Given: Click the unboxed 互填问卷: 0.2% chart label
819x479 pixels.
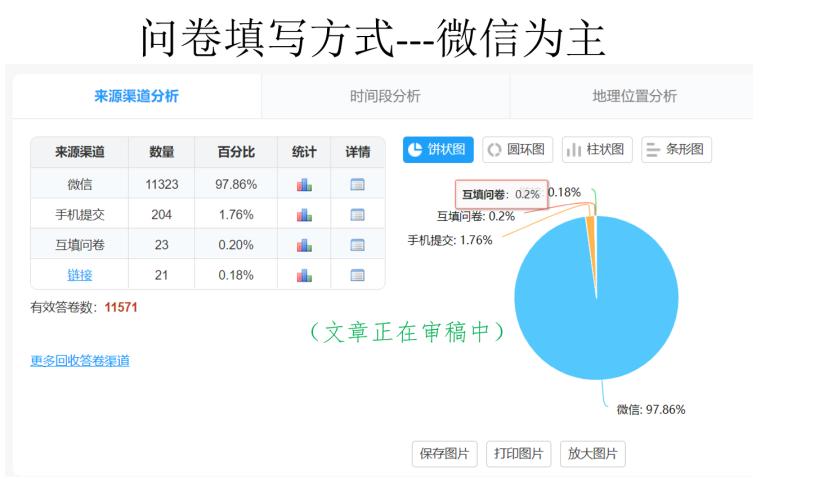Looking at the screenshot, I should click(x=476, y=216).
